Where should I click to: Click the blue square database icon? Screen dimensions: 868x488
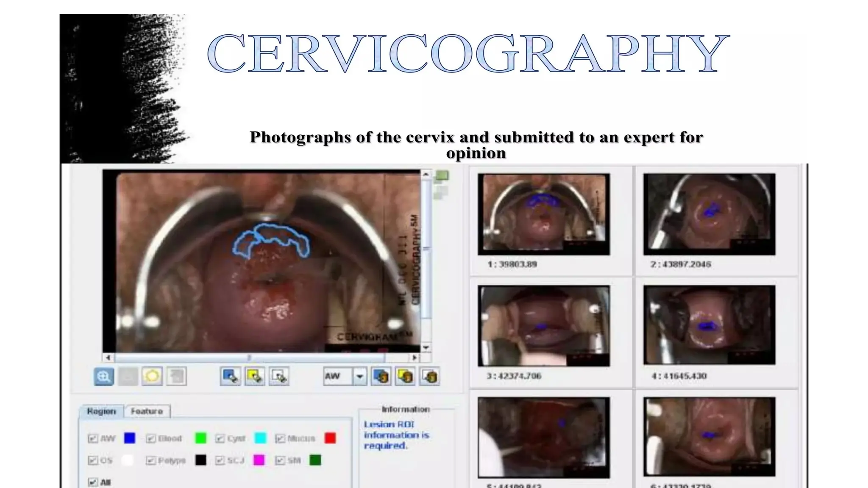click(x=381, y=376)
